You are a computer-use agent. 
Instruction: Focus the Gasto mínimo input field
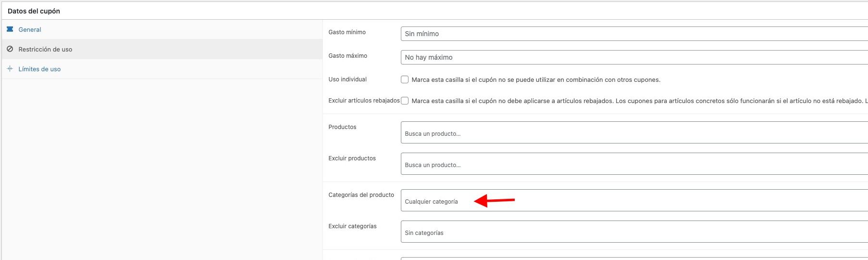coord(634,34)
